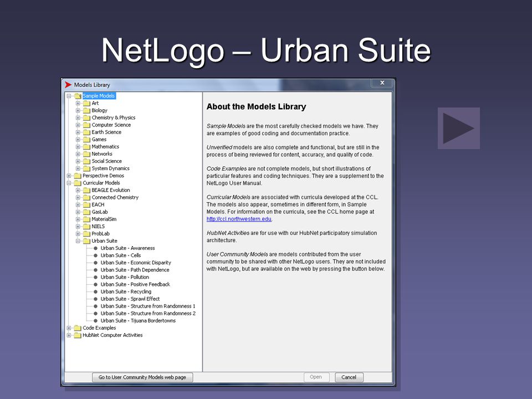
Task: Select Urban Suite - Economic Disparity model
Action: [136, 263]
